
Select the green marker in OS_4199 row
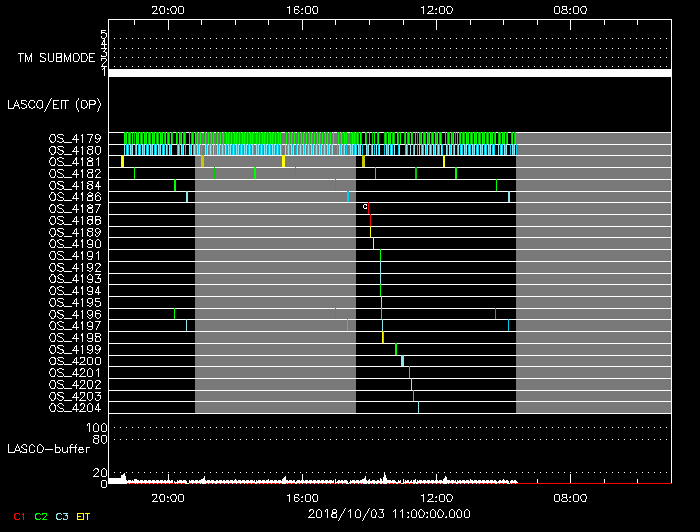click(x=396, y=349)
